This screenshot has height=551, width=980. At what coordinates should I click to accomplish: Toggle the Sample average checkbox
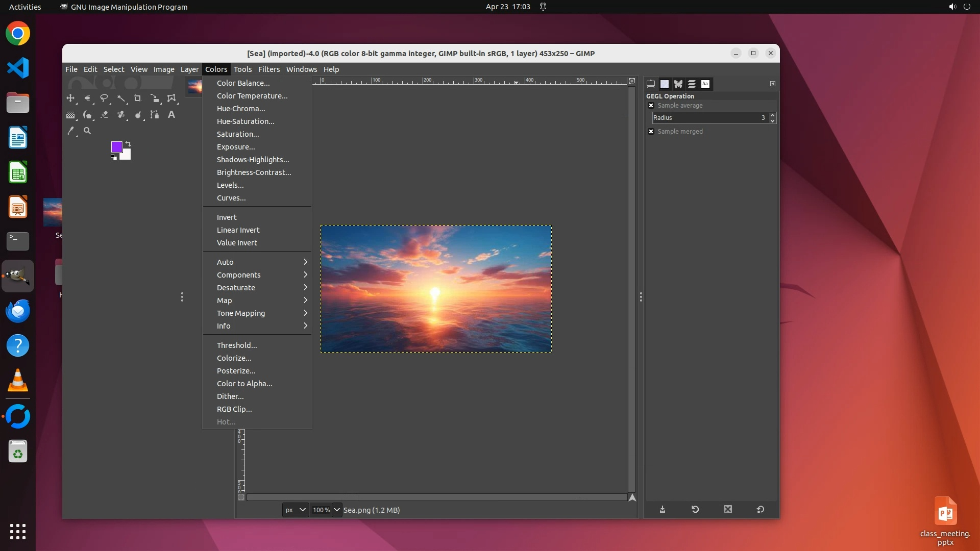651,106
